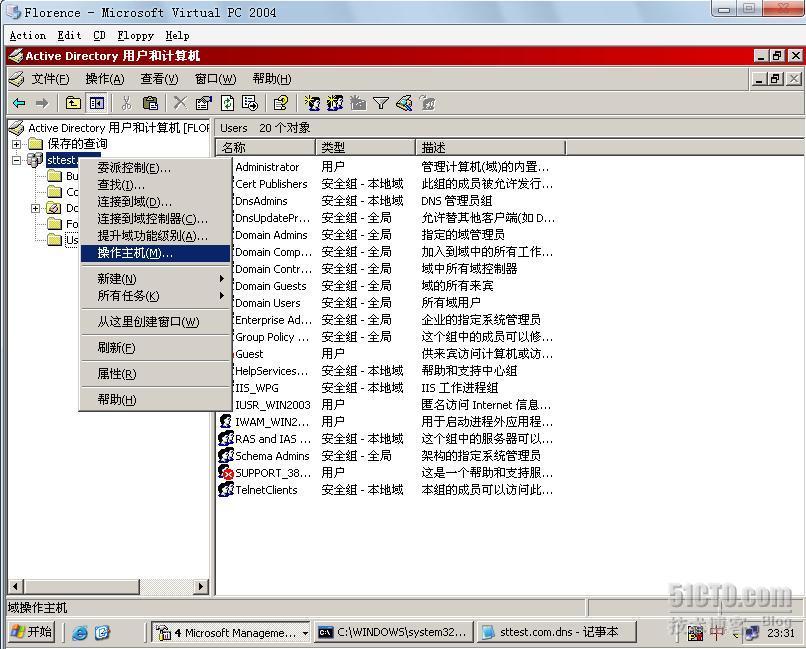Click left arrow of tree horizontal scrollbar
The width and height of the screenshot is (806, 649).
pos(15,586)
